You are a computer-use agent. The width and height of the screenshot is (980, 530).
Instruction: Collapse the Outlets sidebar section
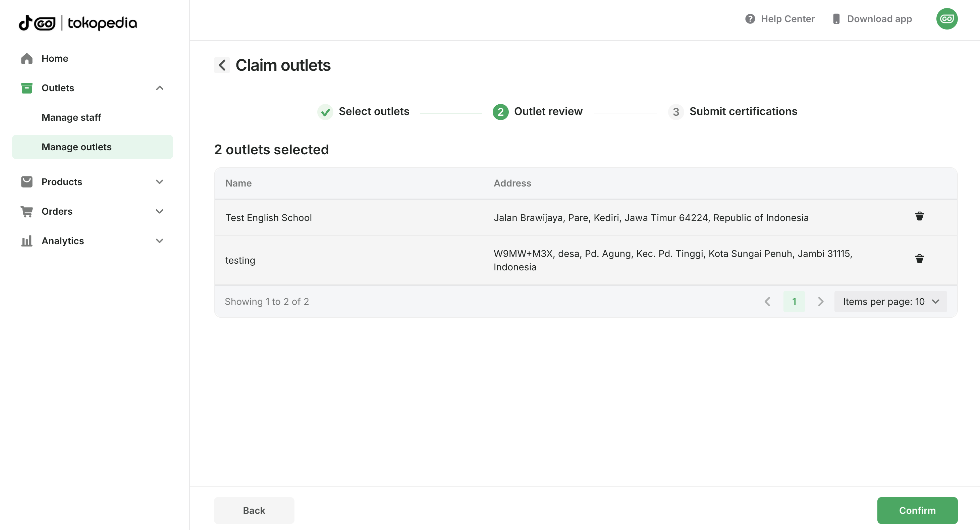(159, 88)
